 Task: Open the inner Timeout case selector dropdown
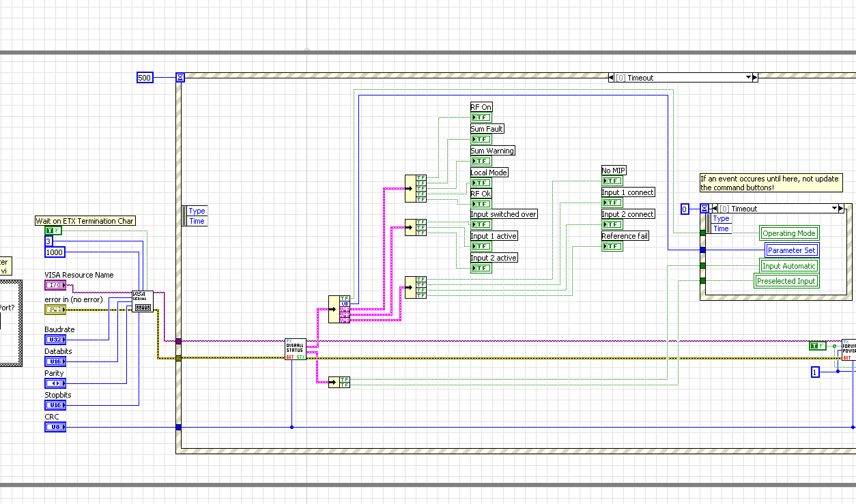coord(833,209)
